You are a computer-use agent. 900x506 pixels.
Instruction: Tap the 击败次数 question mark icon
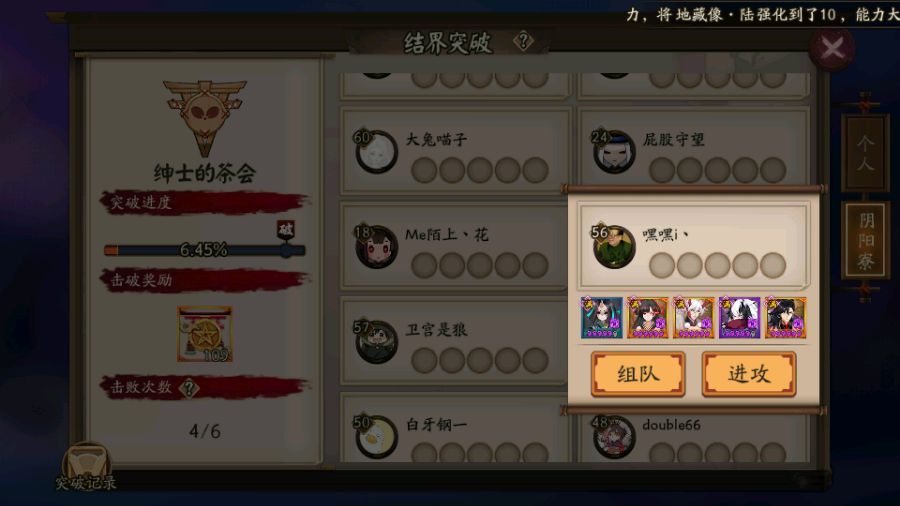[x=189, y=388]
